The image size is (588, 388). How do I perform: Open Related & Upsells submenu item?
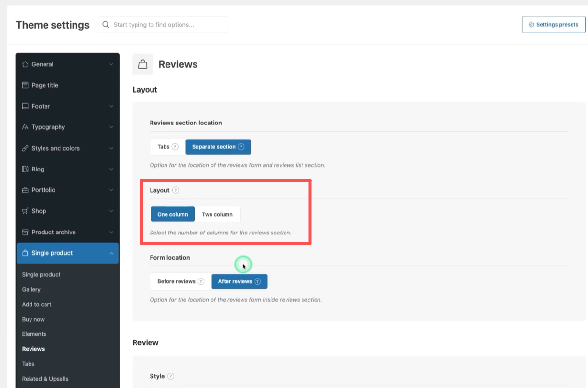pos(45,379)
